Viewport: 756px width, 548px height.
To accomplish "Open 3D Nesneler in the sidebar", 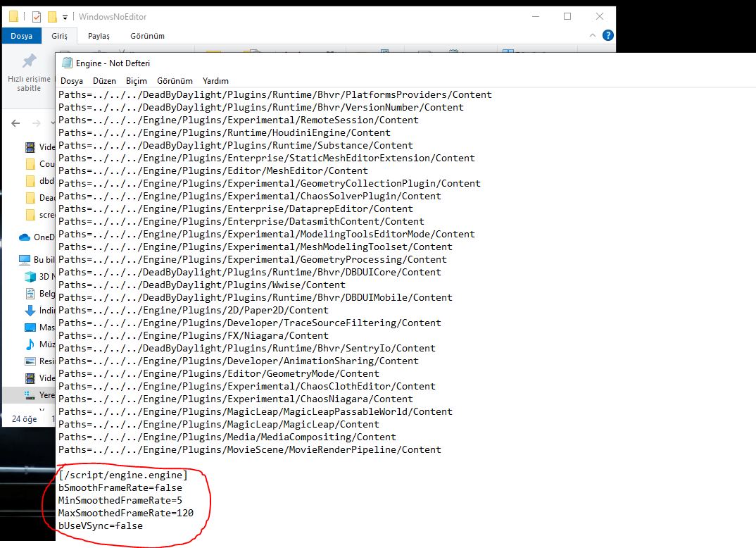I will click(x=40, y=276).
